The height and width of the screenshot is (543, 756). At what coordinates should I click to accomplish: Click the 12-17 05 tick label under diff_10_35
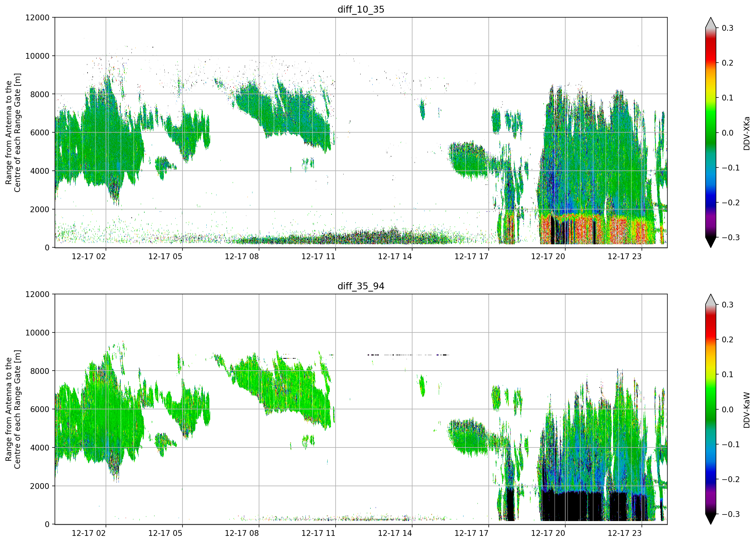[165, 256]
